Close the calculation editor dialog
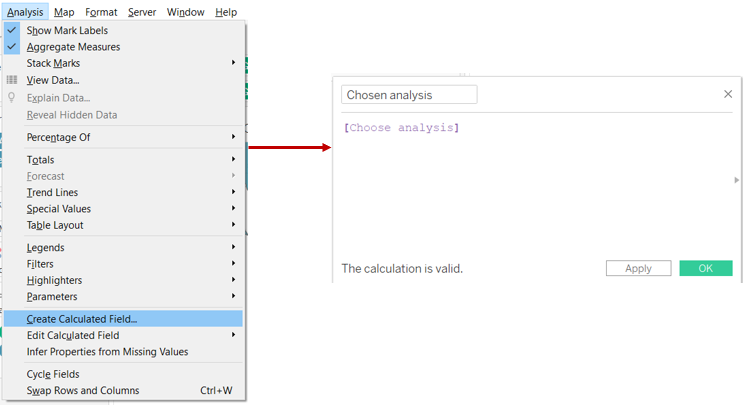Viewport: 745px width, 405px height. tap(728, 94)
